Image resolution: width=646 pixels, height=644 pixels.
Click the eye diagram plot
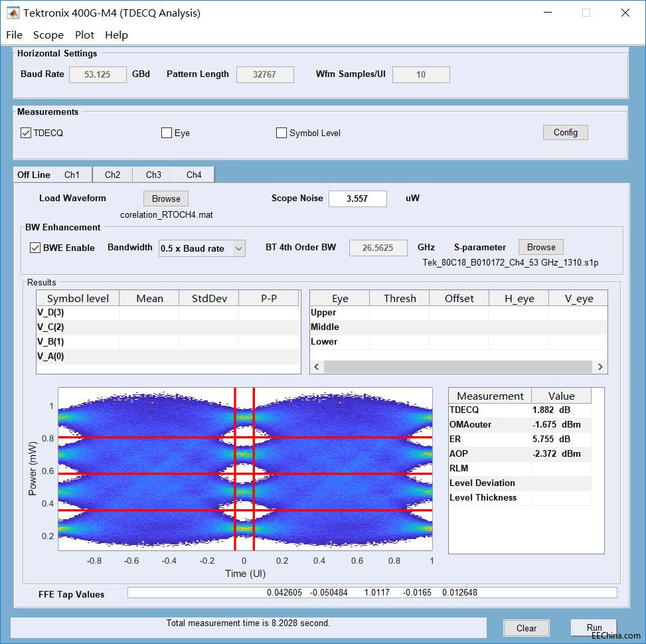click(245, 469)
